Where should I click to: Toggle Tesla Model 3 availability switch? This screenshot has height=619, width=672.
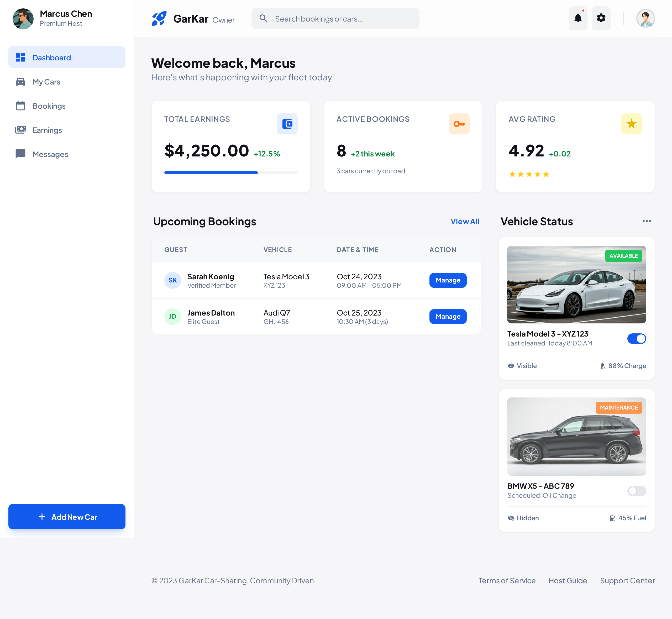pyautogui.click(x=637, y=339)
